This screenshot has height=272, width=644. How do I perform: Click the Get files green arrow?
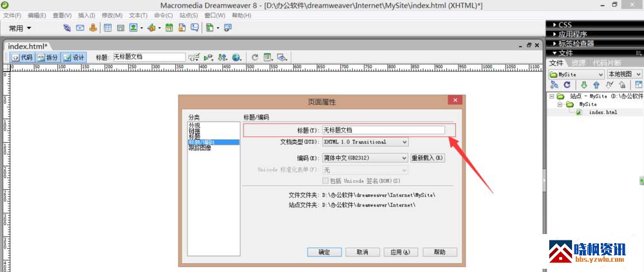583,85
